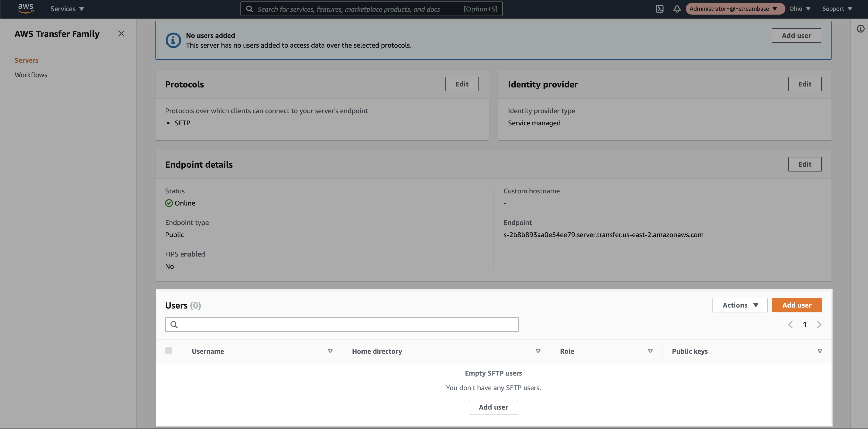Click the AWS search bar magnifier icon
This screenshot has height=429, width=868.
coord(249,9)
